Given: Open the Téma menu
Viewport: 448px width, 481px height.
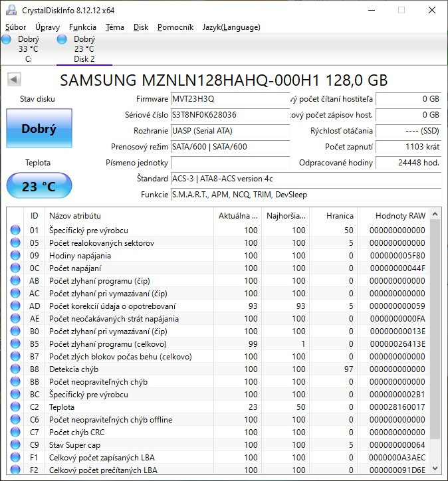Looking at the screenshot, I should [115, 27].
